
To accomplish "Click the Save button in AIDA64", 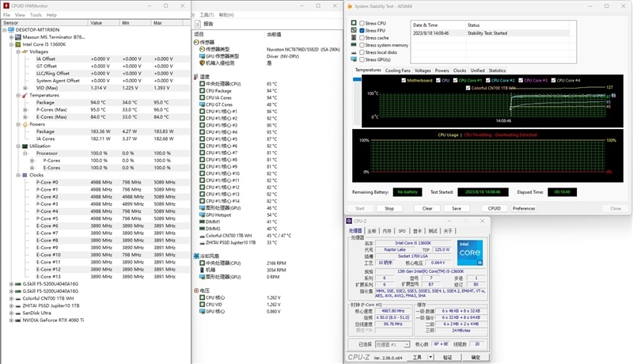I will click(x=457, y=209).
